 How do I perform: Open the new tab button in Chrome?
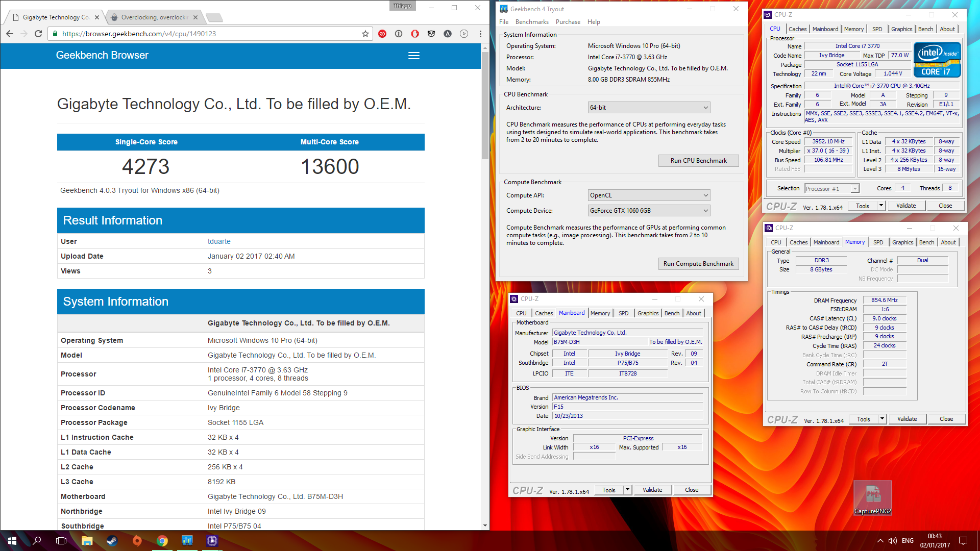point(214,17)
